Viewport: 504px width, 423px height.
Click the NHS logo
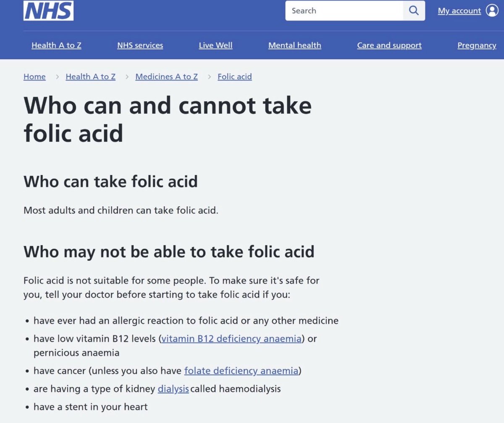click(x=49, y=11)
